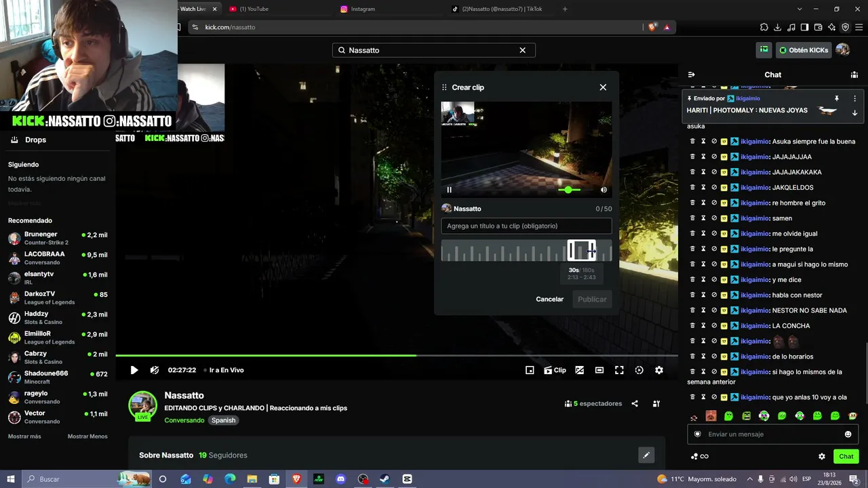Clear the Nassatto search query

[x=522, y=50]
